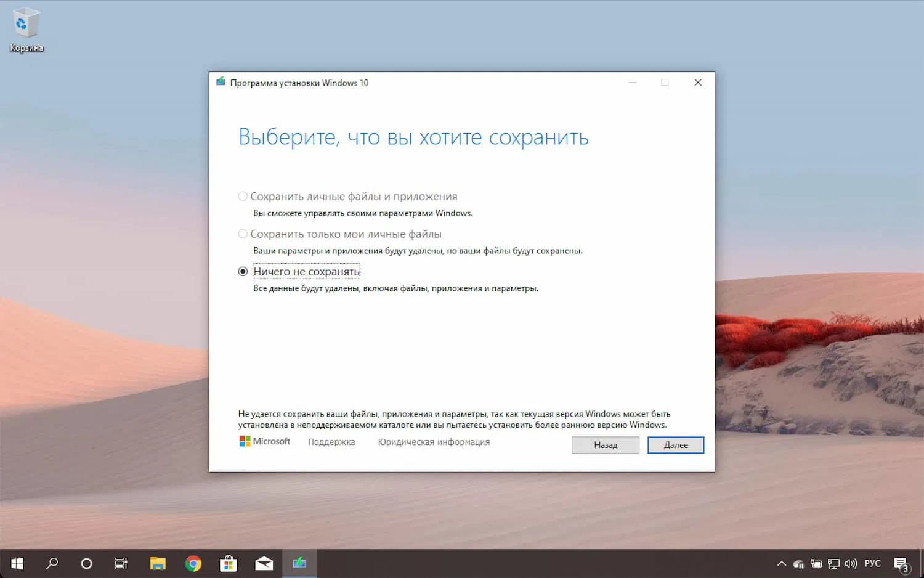Open the Mail app from the taskbar

tap(264, 563)
